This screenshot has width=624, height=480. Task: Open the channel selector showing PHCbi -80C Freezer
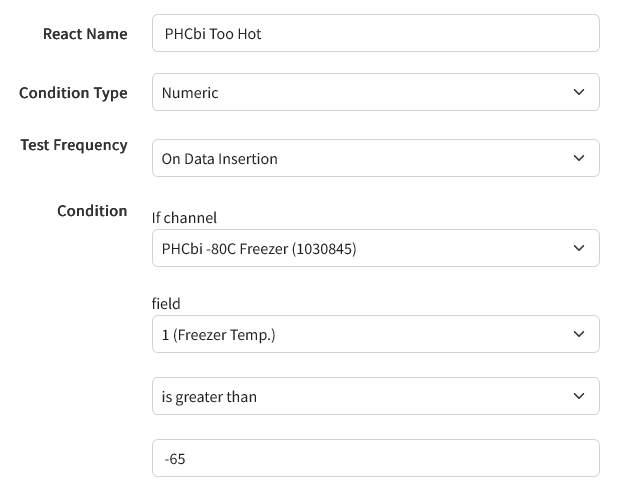coord(375,248)
